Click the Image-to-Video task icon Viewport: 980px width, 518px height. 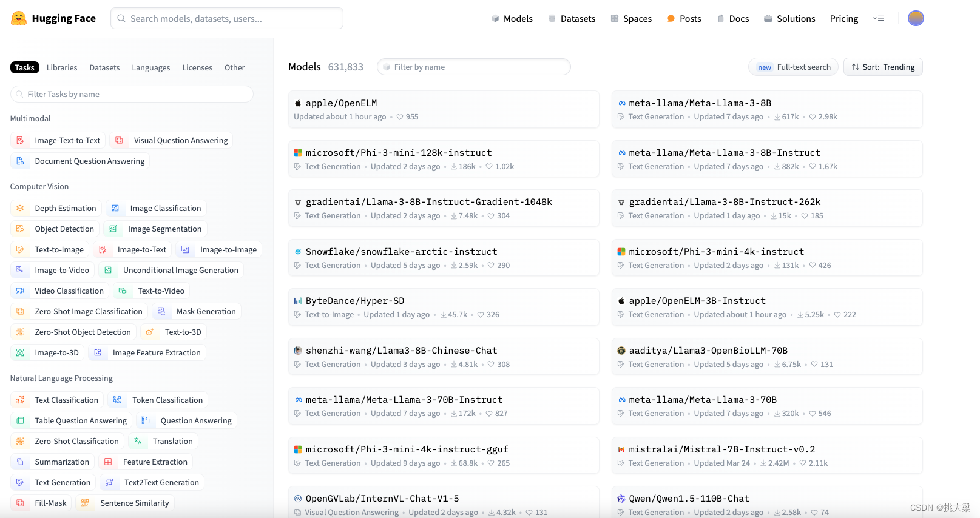click(20, 270)
